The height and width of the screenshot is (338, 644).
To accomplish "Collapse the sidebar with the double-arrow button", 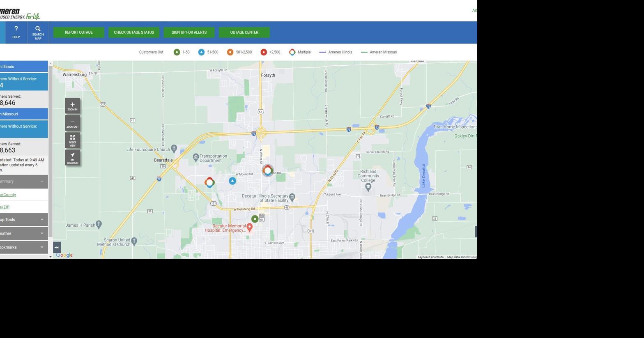I will pos(57,247).
